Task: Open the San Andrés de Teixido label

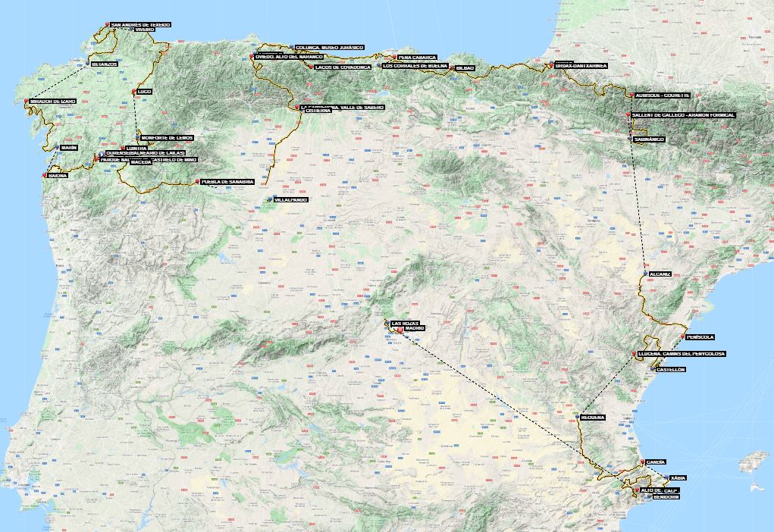Action: pos(140,24)
